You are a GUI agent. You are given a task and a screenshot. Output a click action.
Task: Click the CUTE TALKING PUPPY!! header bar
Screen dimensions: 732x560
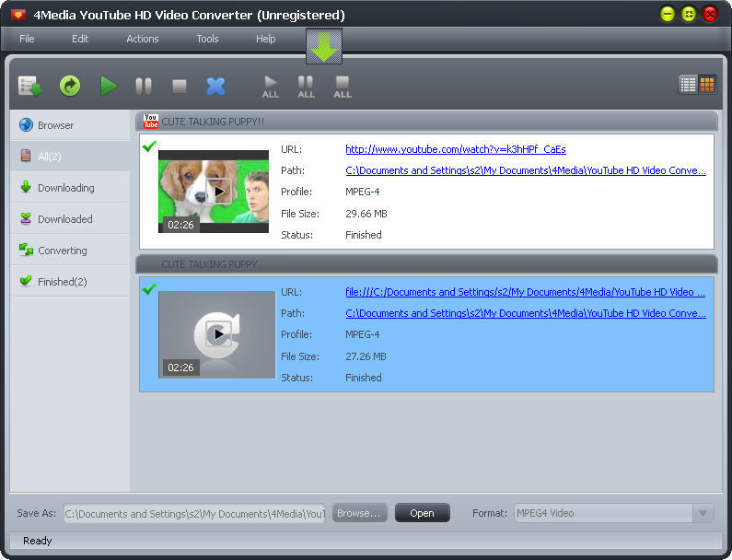(x=426, y=122)
